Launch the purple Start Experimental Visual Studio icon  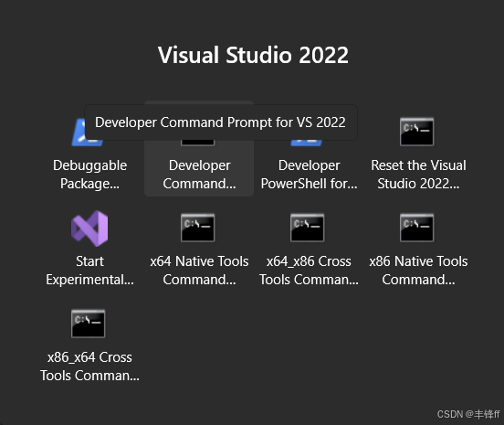click(x=89, y=228)
